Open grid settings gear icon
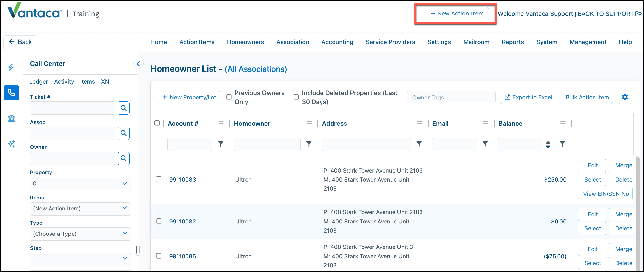Screen dimensions: 644x272 tap(625, 97)
